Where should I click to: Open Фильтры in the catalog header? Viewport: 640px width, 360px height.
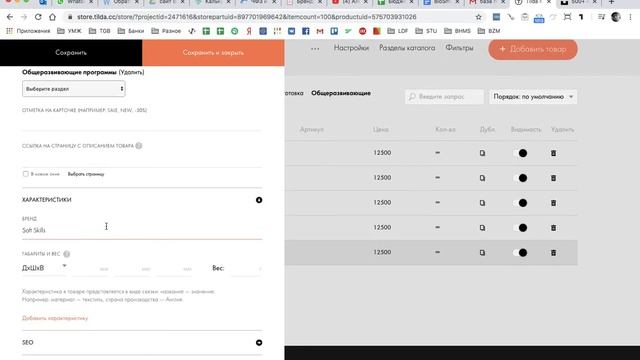coord(459,48)
